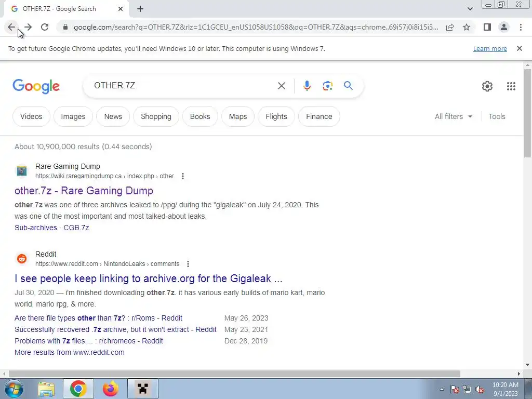Go to Google home via the logo
532x399 pixels.
point(36,86)
